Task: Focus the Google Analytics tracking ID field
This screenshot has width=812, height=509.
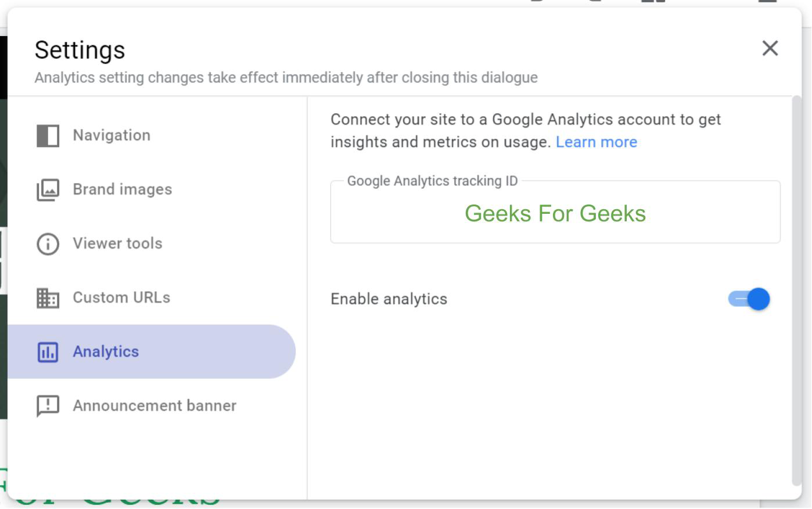Action: 555,214
